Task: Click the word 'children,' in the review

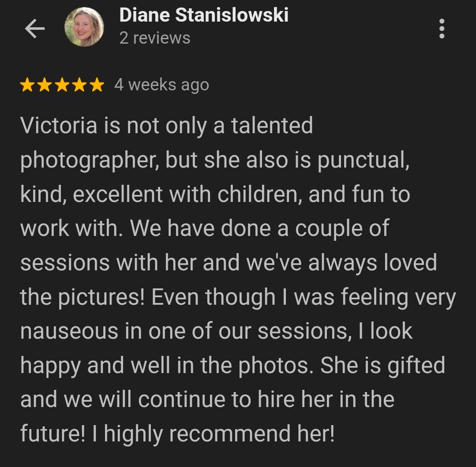Action: (260, 194)
